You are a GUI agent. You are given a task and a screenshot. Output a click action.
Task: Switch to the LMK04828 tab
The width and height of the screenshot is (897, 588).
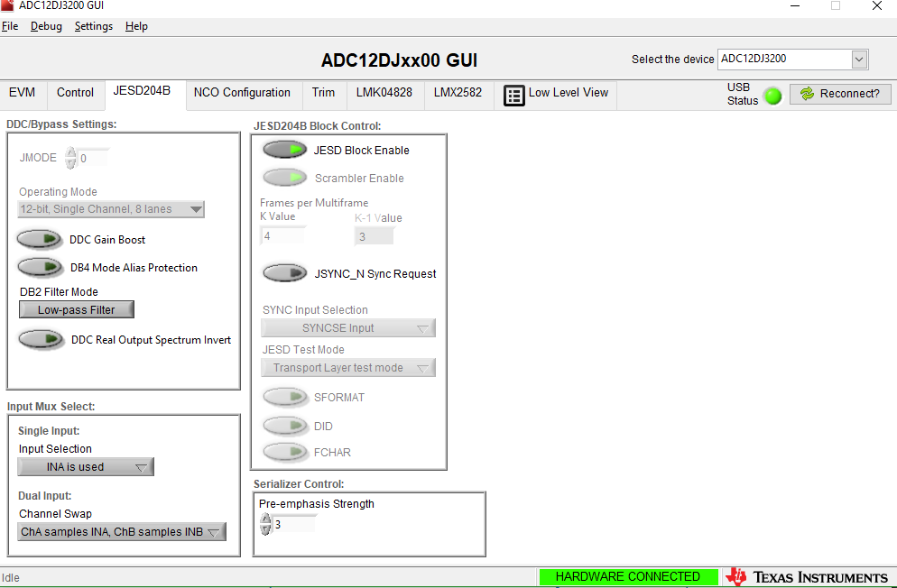coord(384,93)
